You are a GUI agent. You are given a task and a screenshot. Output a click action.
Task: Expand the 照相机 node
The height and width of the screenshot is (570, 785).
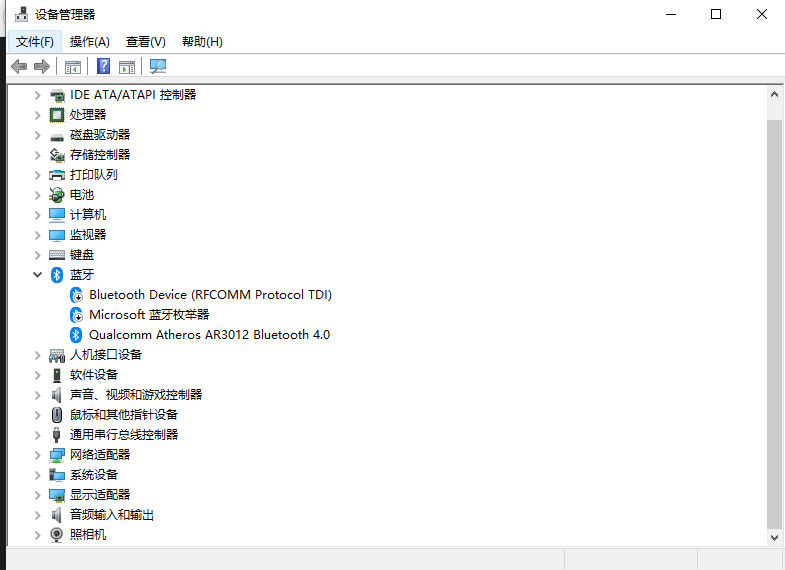pos(38,535)
